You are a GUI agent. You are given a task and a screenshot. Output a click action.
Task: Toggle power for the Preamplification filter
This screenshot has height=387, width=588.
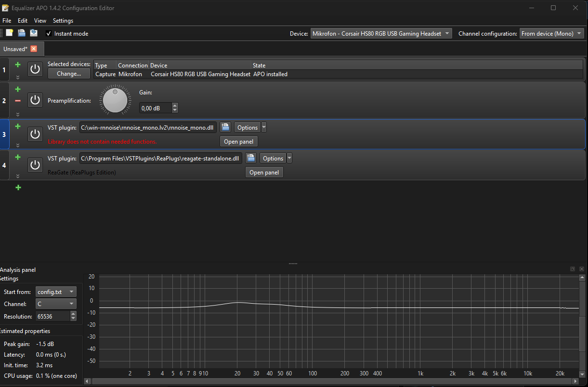coord(35,100)
